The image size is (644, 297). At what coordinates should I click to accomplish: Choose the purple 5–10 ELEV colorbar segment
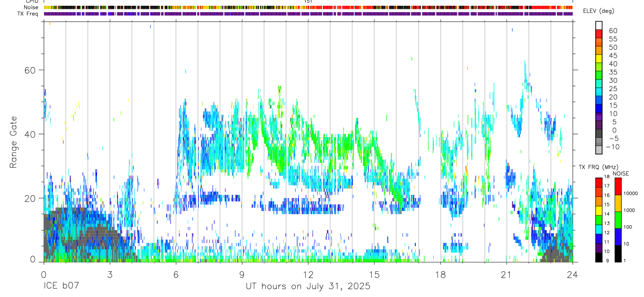[x=599, y=117]
